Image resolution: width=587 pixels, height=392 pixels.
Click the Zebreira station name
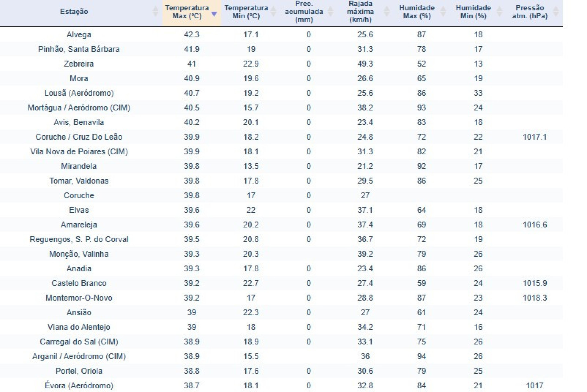click(x=79, y=64)
